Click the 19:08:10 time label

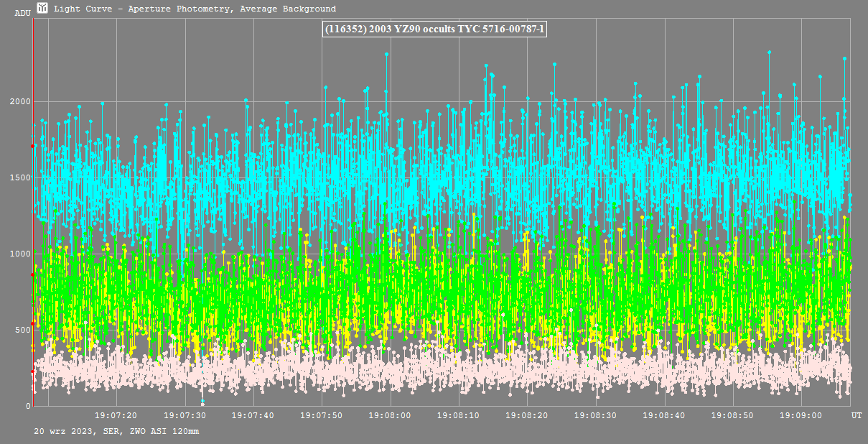point(458,416)
